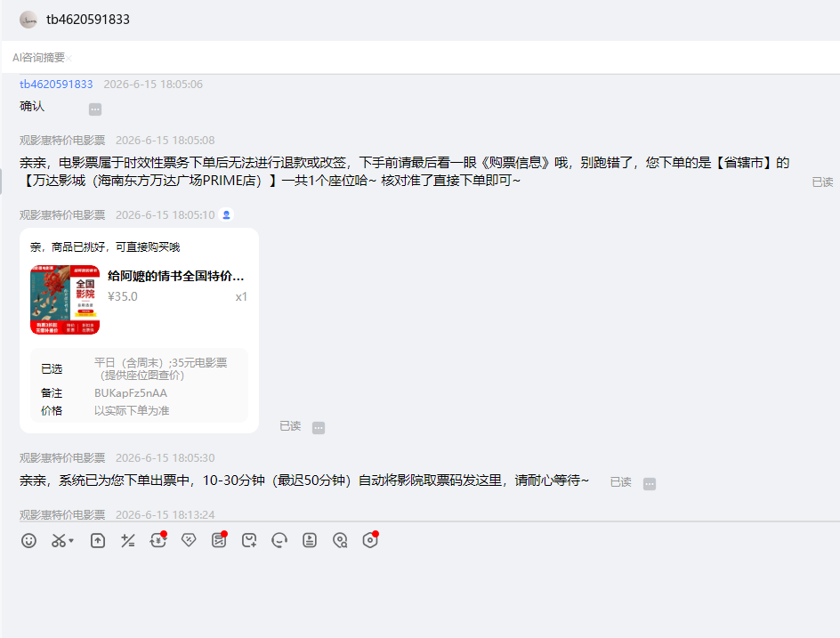Viewport: 840px width, 638px height.
Task: Click the hexagon settings icon with red dot
Action: click(x=370, y=540)
